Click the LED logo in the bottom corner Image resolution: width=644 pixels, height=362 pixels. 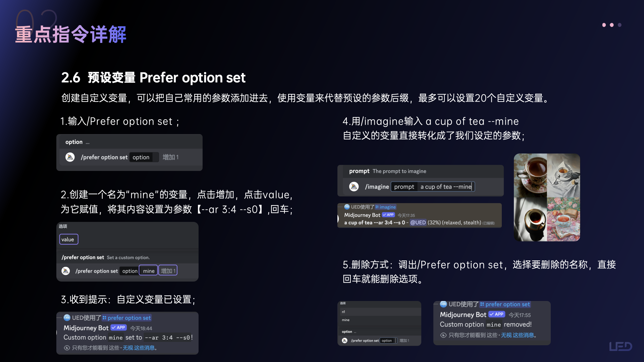620,346
